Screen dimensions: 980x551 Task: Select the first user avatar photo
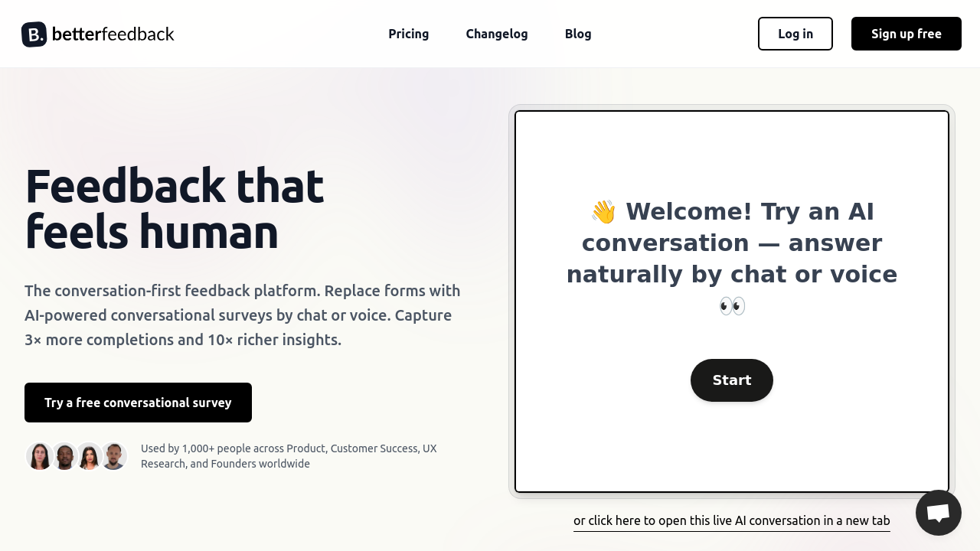[x=40, y=456]
